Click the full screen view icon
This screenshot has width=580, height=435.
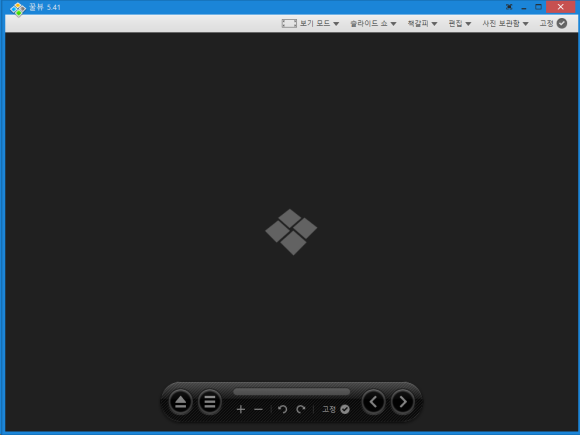289,23
